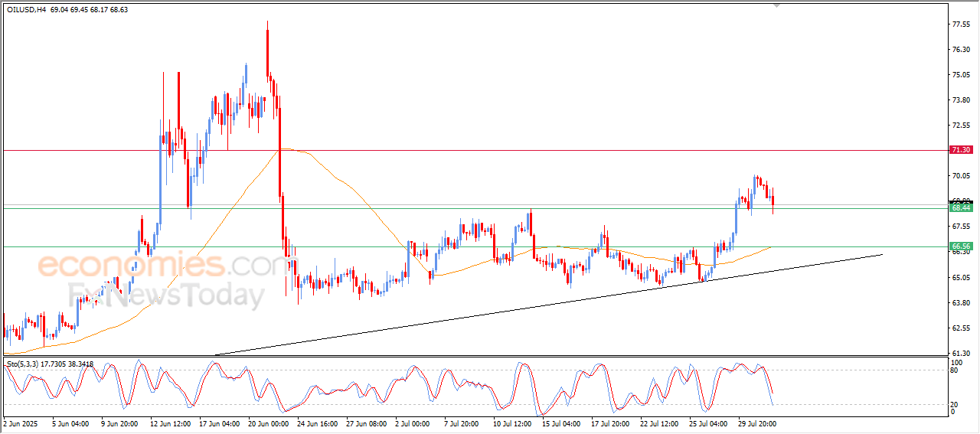
Task: Click the 62.55 price axis label
Action: pyautogui.click(x=961, y=328)
